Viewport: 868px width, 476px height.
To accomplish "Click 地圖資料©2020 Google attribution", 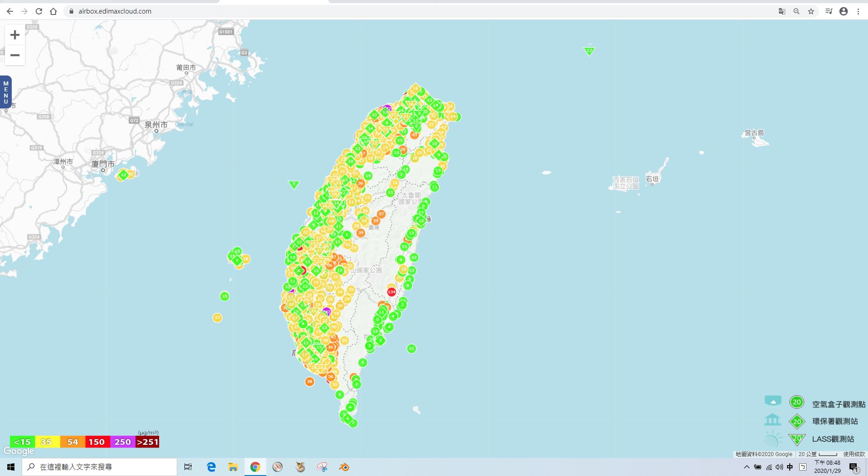I will pyautogui.click(x=764, y=454).
